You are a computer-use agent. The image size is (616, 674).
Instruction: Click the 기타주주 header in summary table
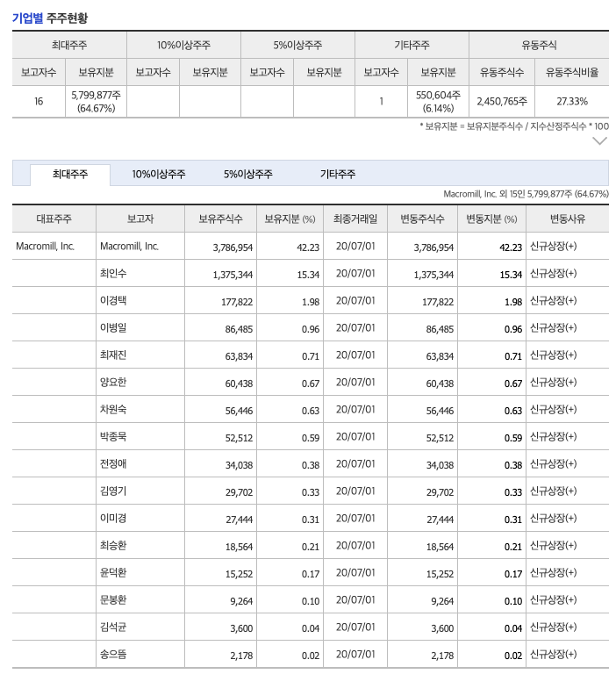(412, 45)
